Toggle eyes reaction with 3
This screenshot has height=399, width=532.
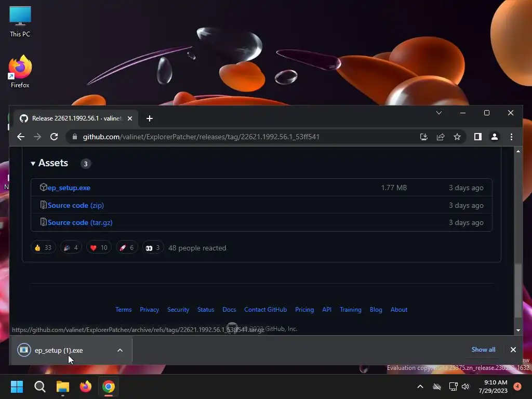[x=153, y=248]
